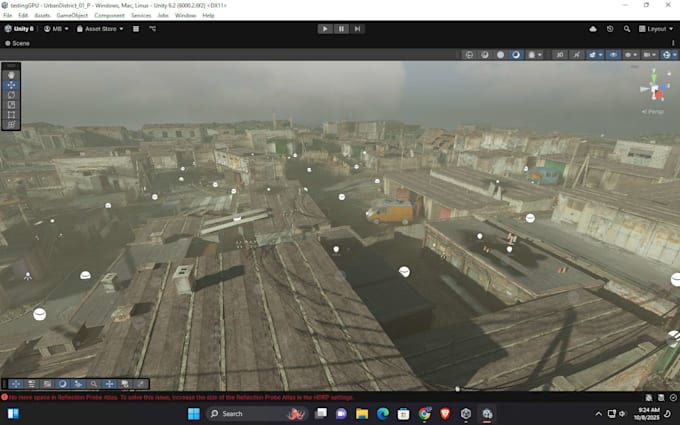The width and height of the screenshot is (680, 425).
Task: Click the magnifier icon in bottom overlay toolbar
Action: [94, 384]
